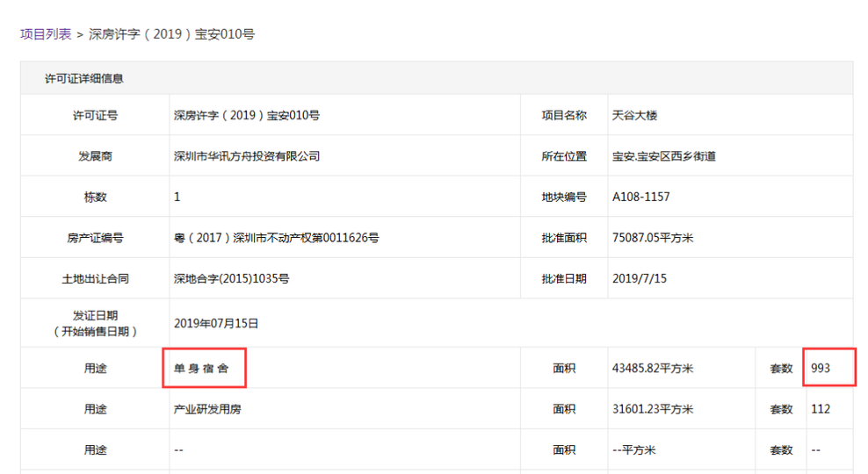Select approved area 75087.05平方米
This screenshot has width=868, height=474.
pos(653,238)
